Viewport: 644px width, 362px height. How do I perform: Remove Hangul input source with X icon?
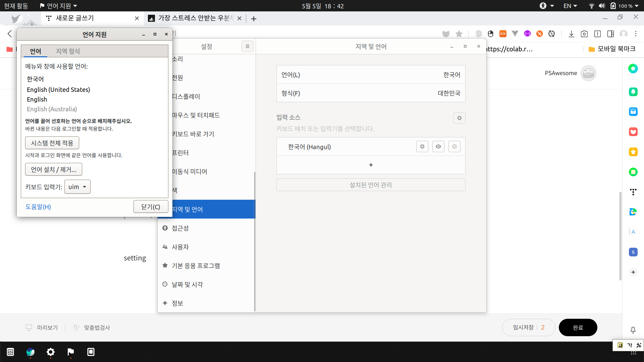(454, 146)
